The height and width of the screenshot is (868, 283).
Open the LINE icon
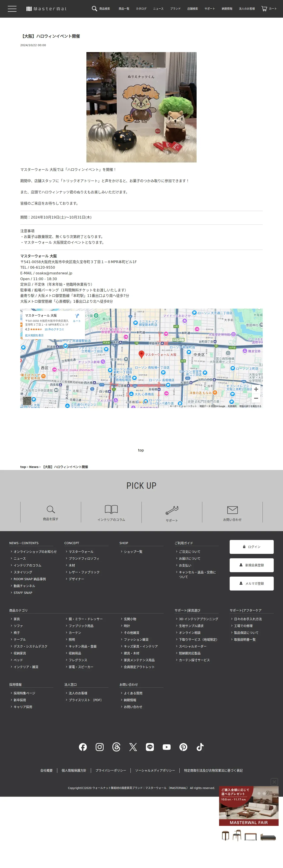click(150, 747)
